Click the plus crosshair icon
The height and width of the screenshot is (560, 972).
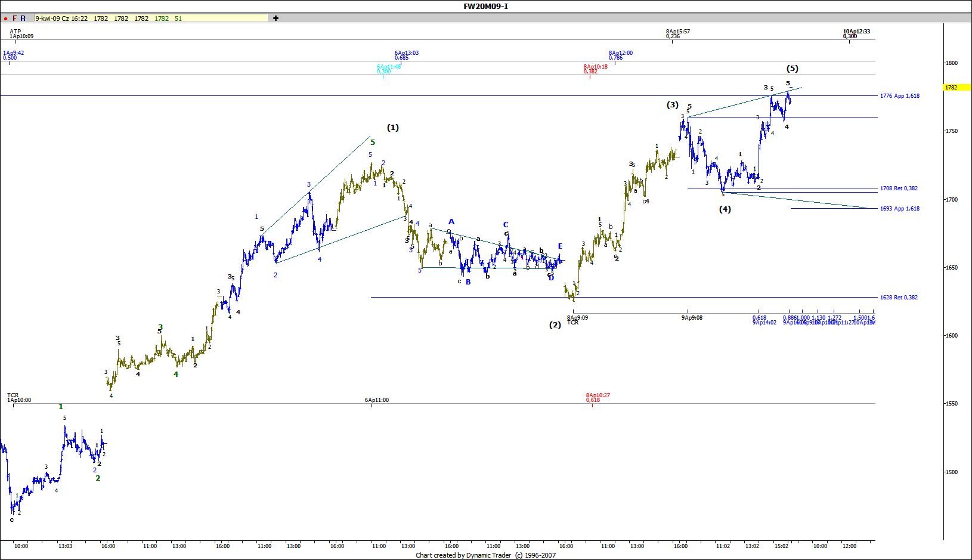275,18
